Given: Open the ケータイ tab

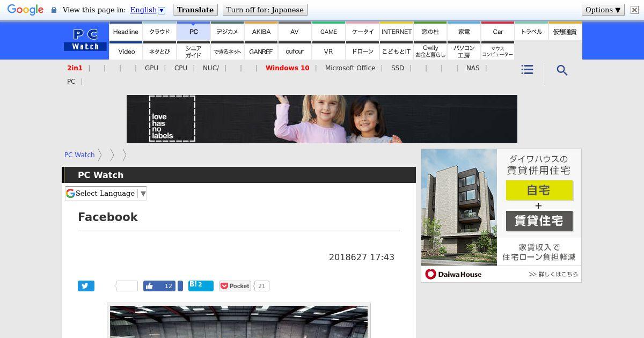Looking at the screenshot, I should point(362,31).
